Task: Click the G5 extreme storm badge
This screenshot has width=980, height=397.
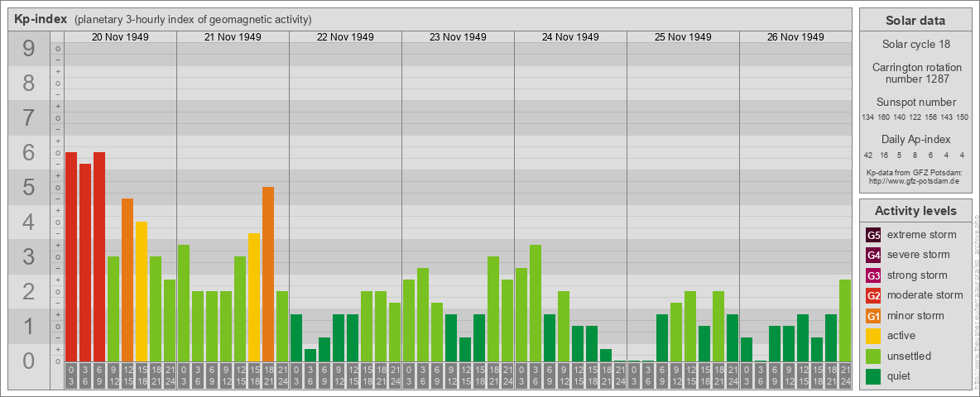Action: [x=873, y=235]
